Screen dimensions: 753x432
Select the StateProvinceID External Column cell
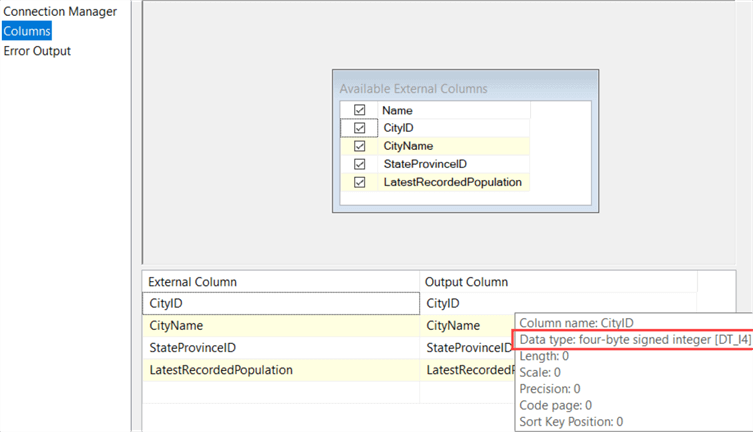pyautogui.click(x=281, y=348)
